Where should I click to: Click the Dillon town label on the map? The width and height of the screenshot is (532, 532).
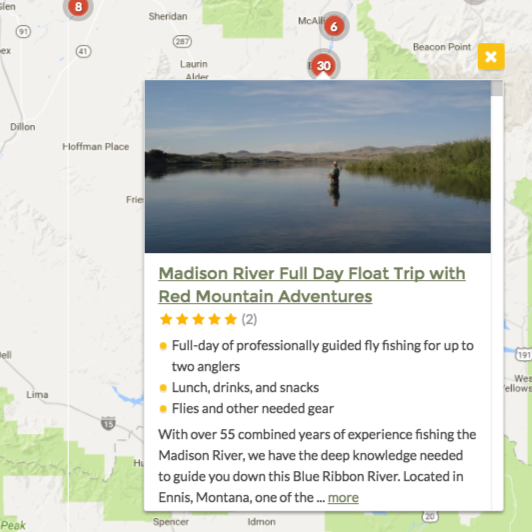click(x=23, y=127)
